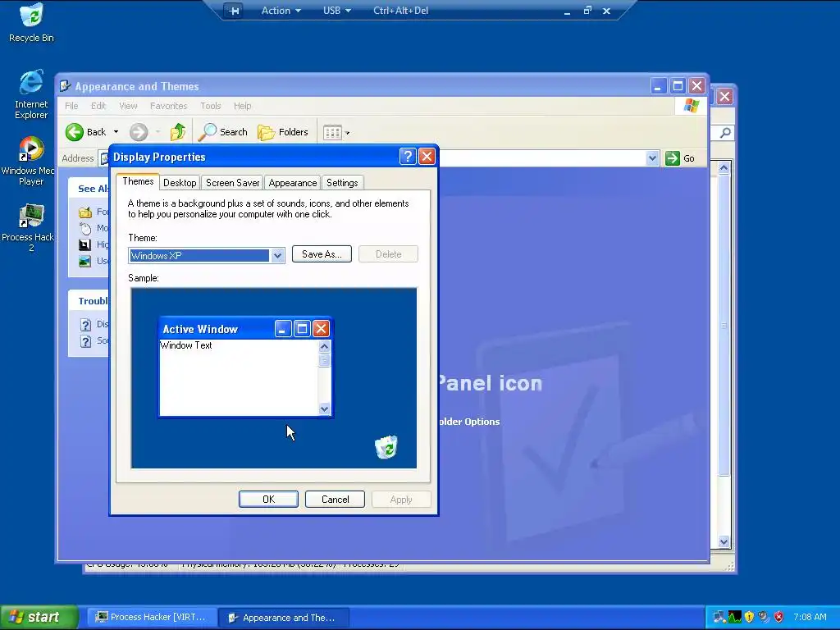Click the back window scroll down arrow

coord(724,541)
